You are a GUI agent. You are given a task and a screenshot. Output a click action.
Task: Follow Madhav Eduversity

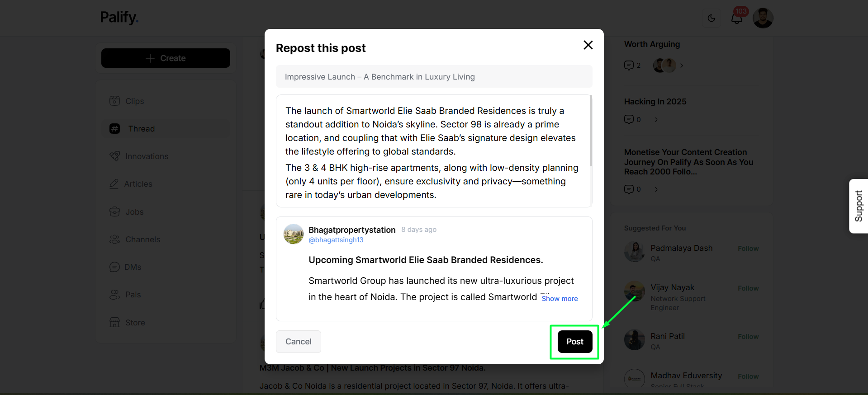pyautogui.click(x=748, y=376)
